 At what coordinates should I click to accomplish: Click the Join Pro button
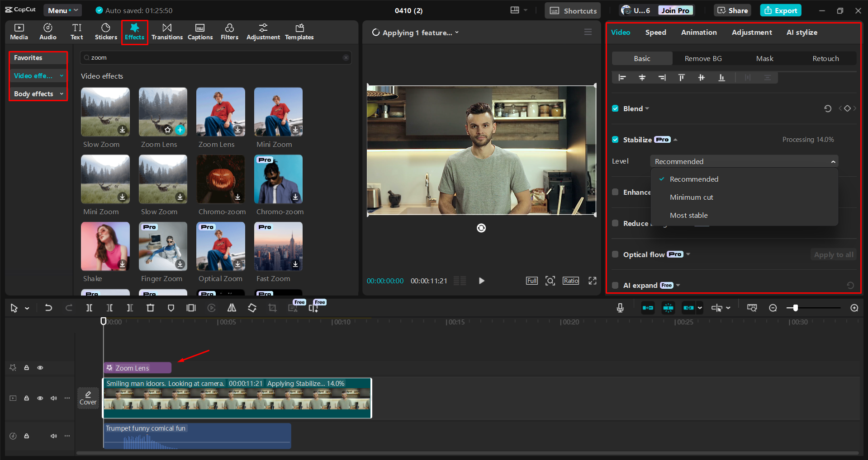675,10
